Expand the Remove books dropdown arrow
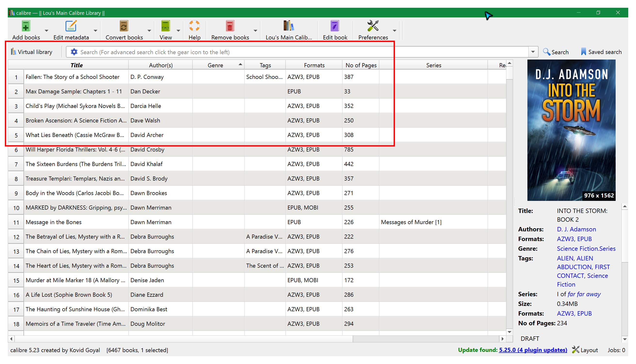Image resolution: width=636 pixels, height=364 pixels. (255, 31)
